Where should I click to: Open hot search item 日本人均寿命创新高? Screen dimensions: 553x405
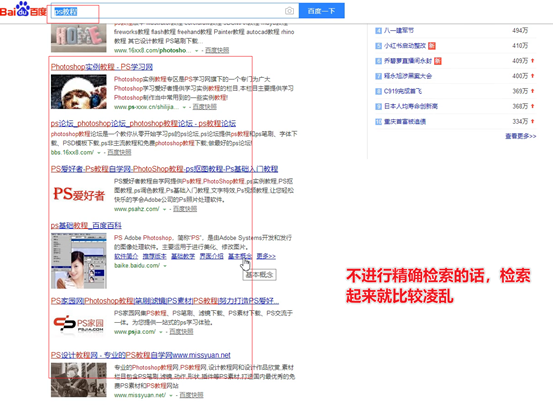pyautogui.click(x=411, y=106)
